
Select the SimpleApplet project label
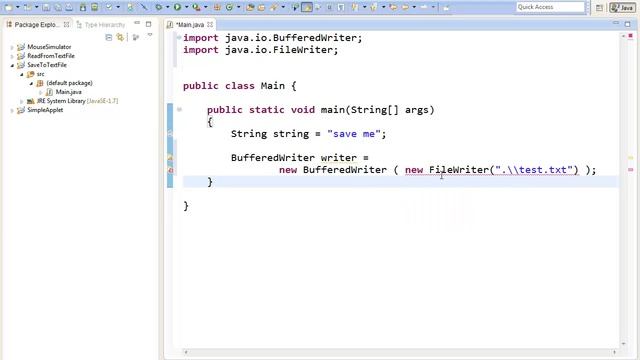45,110
